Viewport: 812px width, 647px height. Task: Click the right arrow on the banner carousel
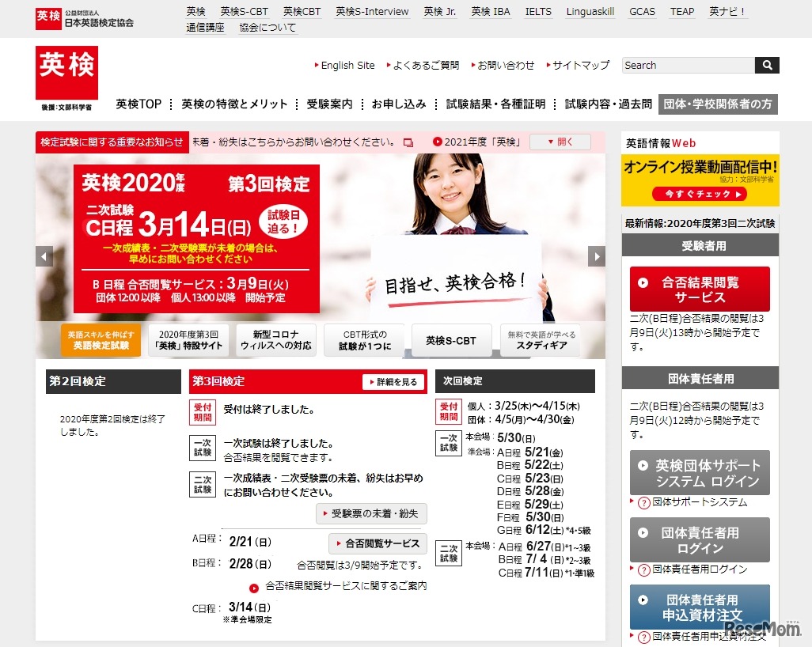(598, 256)
